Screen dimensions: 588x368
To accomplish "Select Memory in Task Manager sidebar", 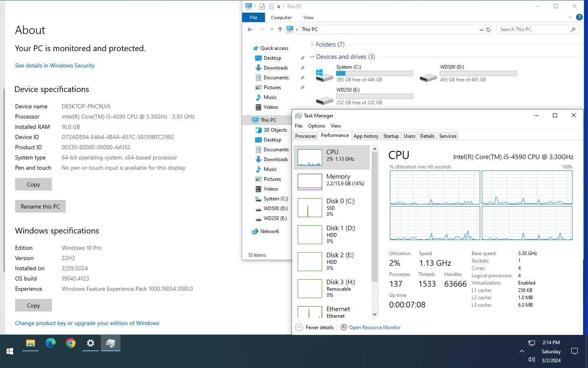I will tap(332, 182).
